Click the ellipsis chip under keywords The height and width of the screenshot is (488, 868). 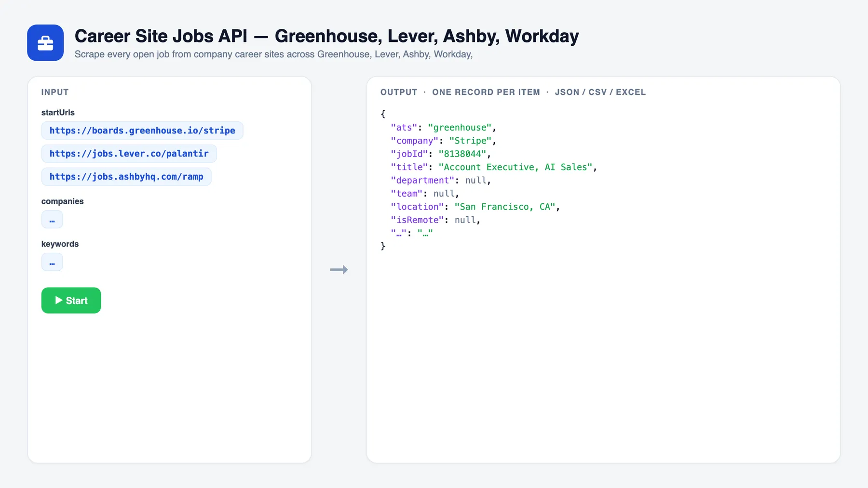(52, 263)
